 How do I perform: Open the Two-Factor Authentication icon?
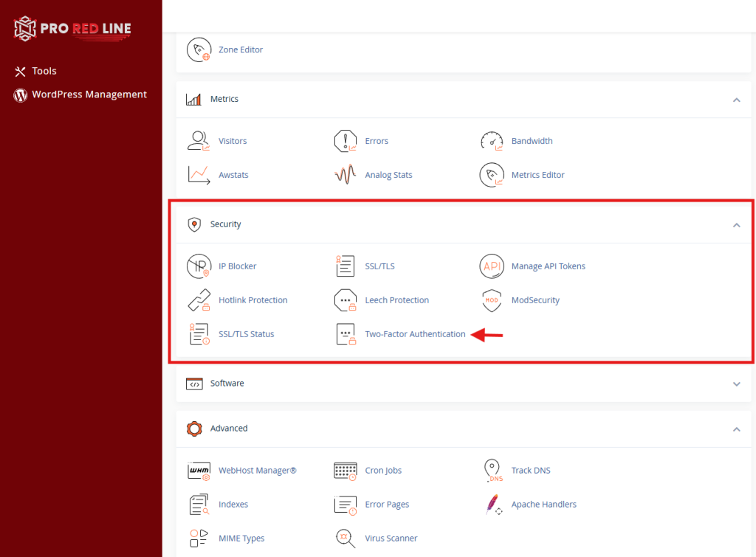(x=345, y=334)
